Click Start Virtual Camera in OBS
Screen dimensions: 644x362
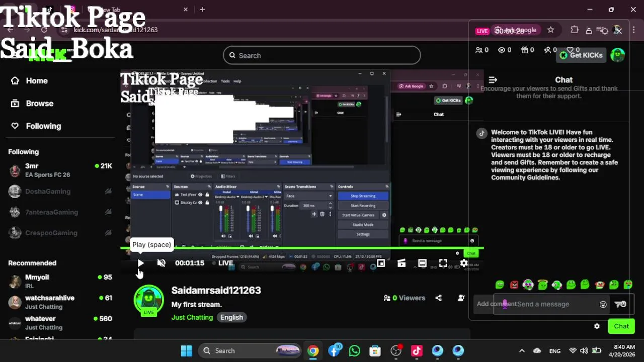click(358, 215)
